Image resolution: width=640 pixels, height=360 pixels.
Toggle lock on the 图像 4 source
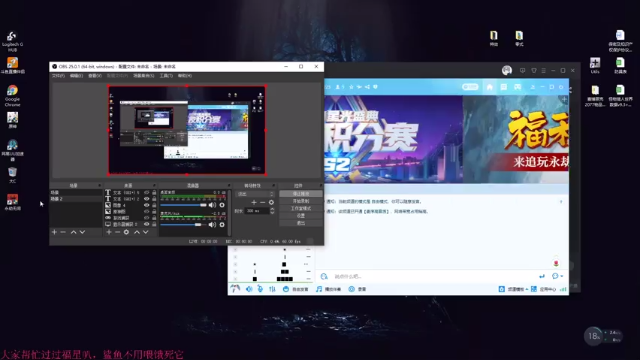[154, 205]
